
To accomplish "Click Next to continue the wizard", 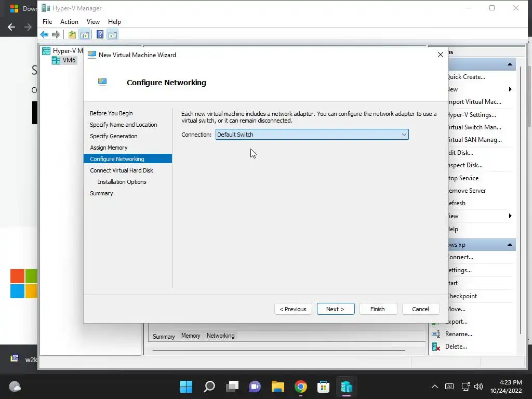I will tap(336, 309).
